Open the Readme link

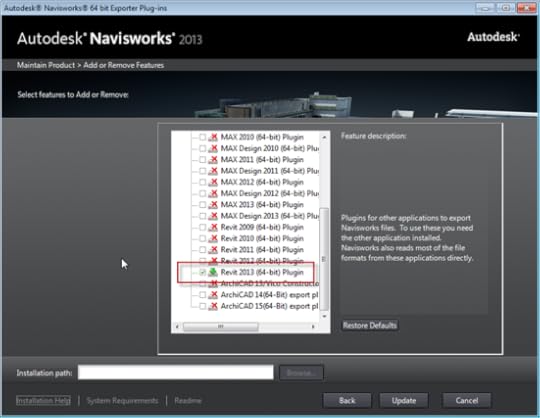(x=188, y=400)
